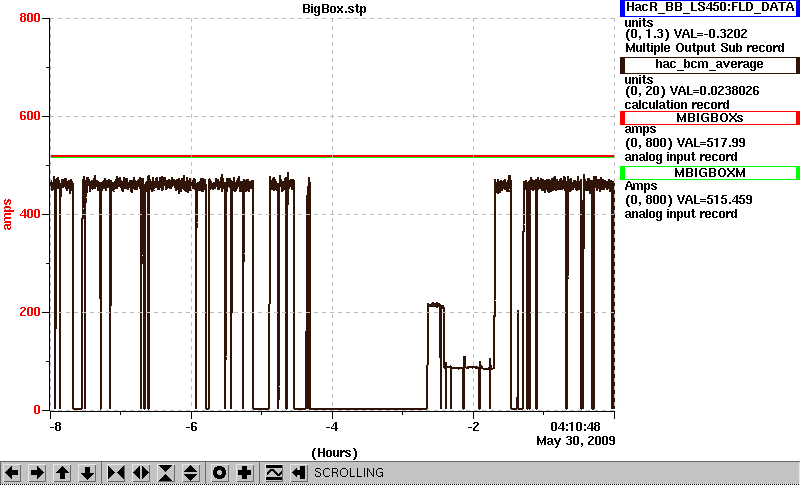Click the May 30, 2009 date label
The image size is (800, 485).
(576, 441)
